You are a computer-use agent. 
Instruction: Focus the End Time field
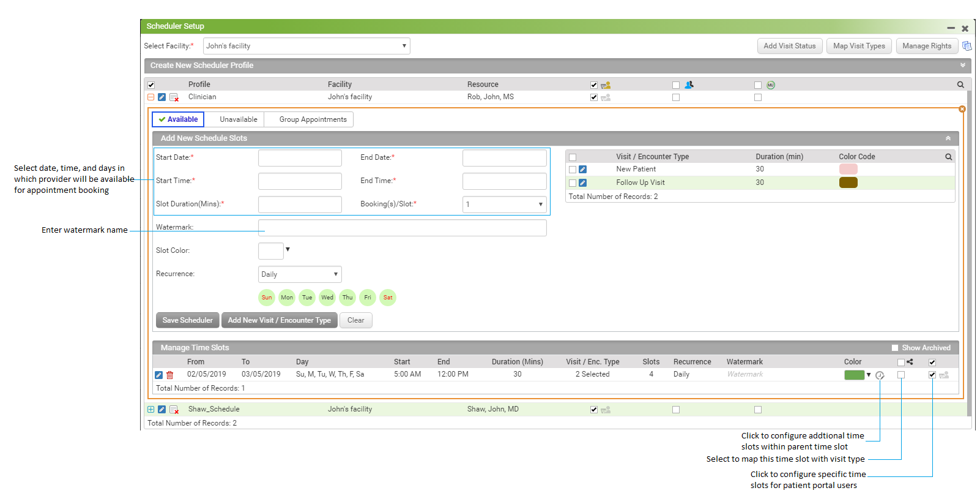coord(504,181)
